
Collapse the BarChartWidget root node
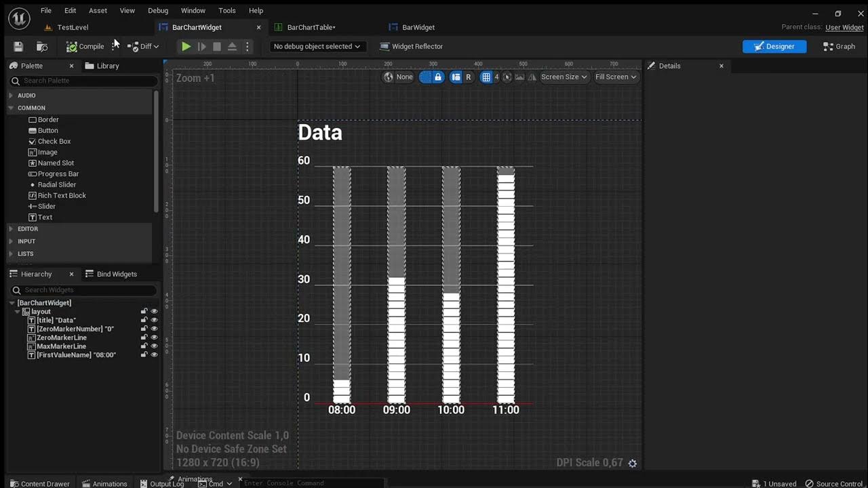[12, 303]
